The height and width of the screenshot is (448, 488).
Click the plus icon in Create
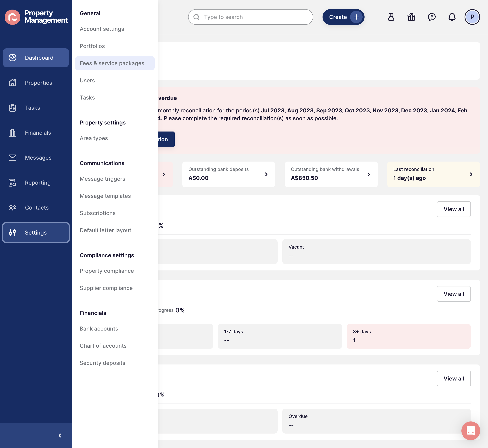point(356,17)
